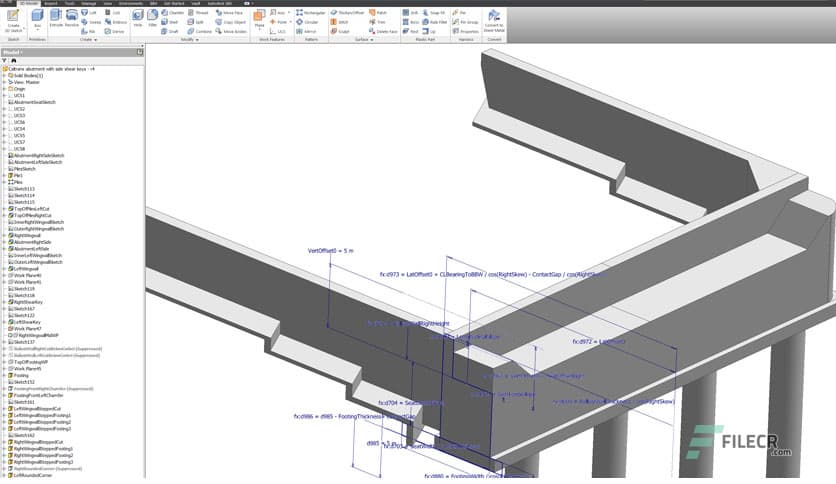Click the browser filter icon
Screen dimensions: 836x484
(5, 61)
